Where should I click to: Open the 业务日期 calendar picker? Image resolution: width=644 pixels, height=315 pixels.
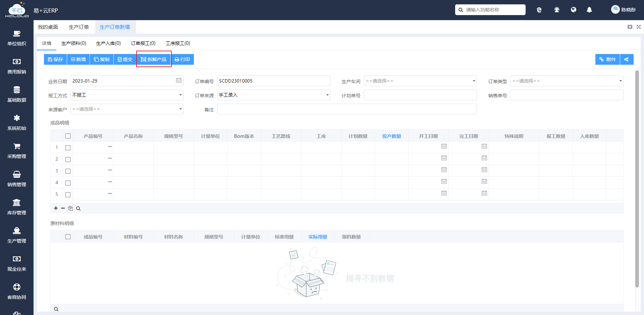(x=179, y=81)
